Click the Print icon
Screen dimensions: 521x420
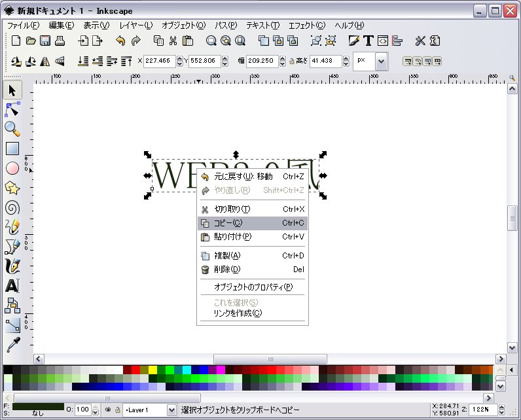point(60,41)
